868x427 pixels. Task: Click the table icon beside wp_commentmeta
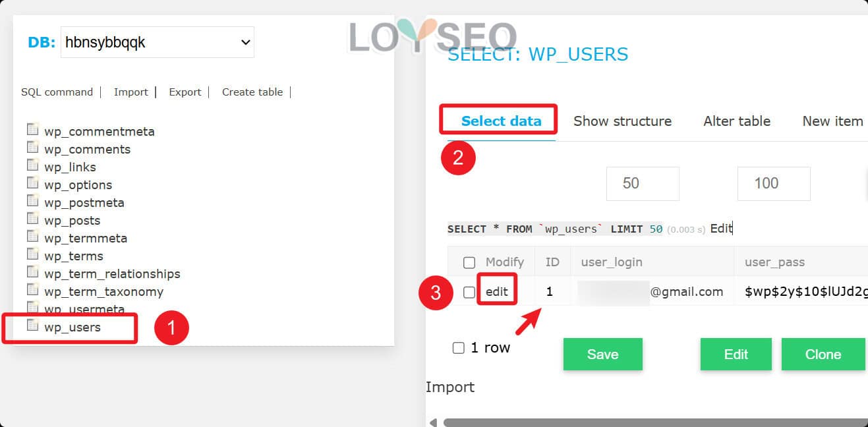pyautogui.click(x=33, y=129)
